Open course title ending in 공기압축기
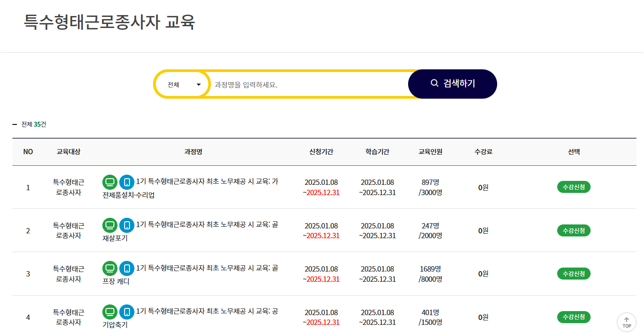Image resolution: width=644 pixels, height=336 pixels. 190,318
